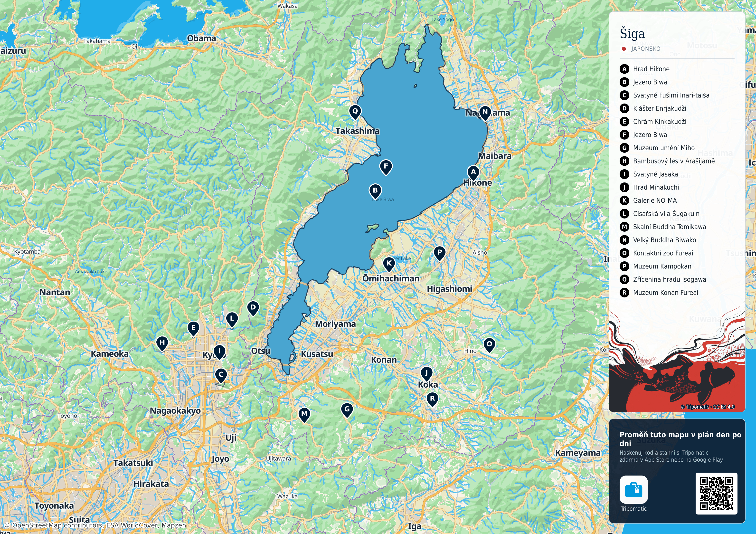
Task: Select legend entry Svatyně Fušimi Inari-taiša
Action: click(671, 95)
